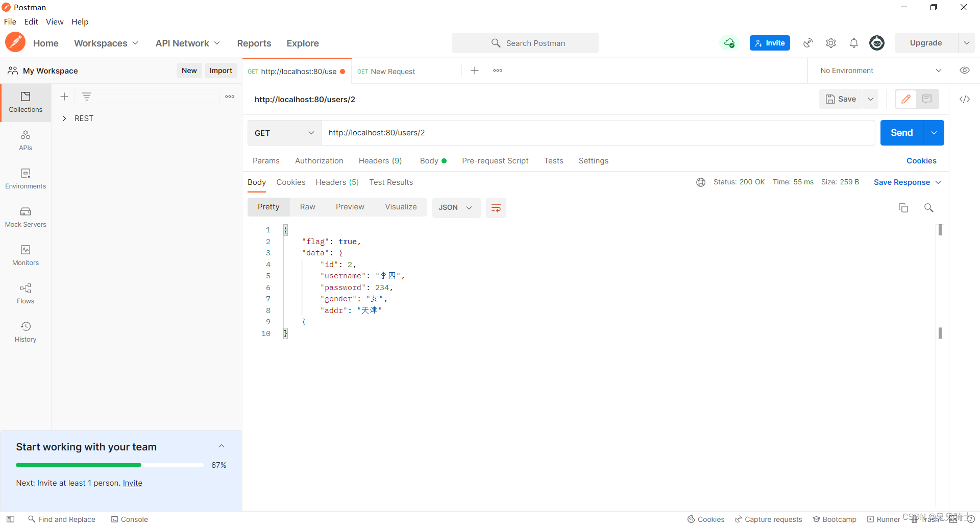Open the settings gear icon
The width and height of the screenshot is (980, 526).
831,43
